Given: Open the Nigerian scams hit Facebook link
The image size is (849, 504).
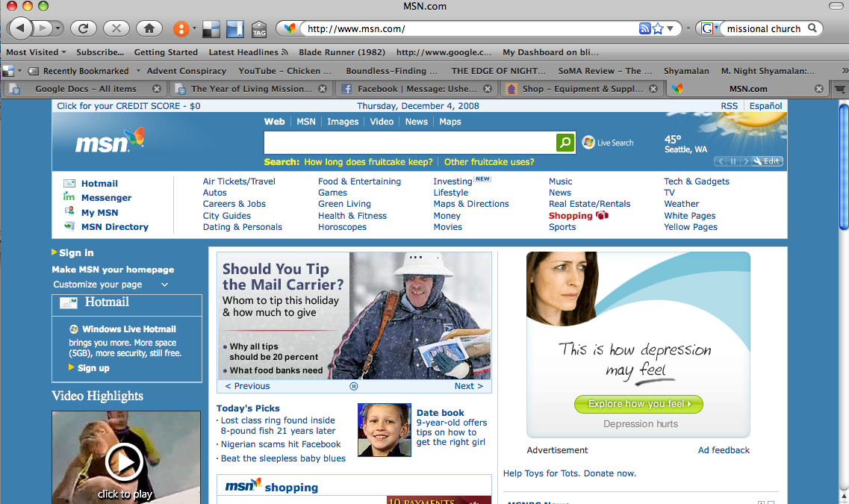Looking at the screenshot, I should pyautogui.click(x=281, y=444).
